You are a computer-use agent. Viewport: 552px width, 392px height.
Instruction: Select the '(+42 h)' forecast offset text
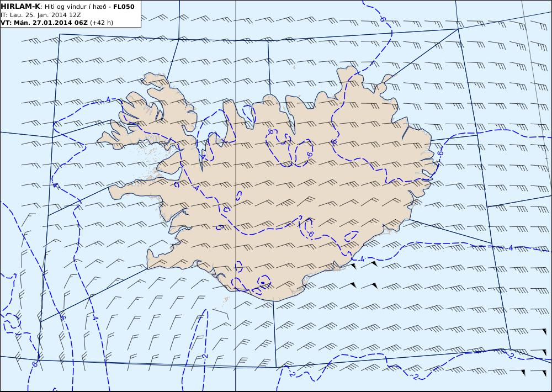[102, 23]
